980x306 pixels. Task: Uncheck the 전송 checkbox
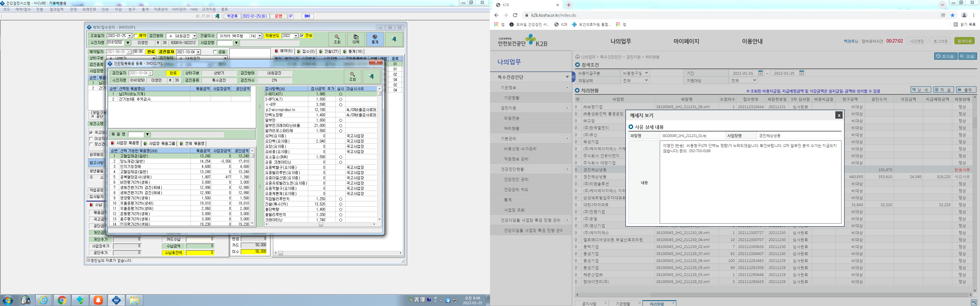pyautogui.click(x=302, y=36)
